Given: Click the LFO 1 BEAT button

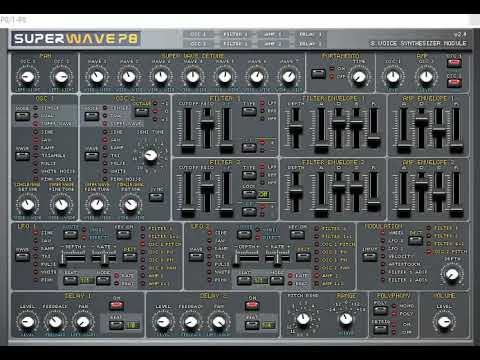Looking at the screenshot, I should point(71,280).
